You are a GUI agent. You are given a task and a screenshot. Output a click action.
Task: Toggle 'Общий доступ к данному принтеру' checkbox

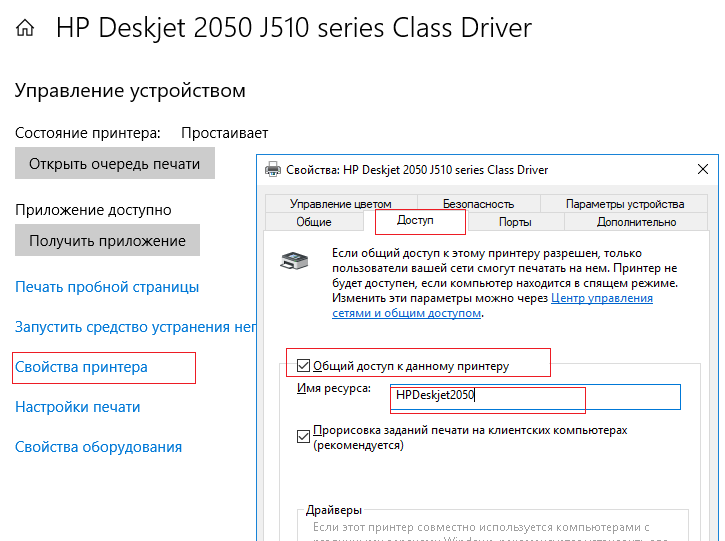[303, 366]
